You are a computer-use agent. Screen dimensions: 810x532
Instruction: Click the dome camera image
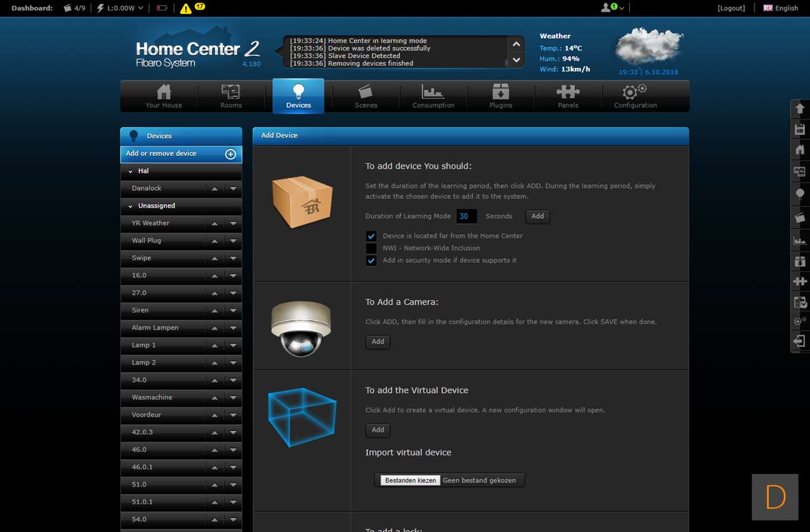tap(301, 328)
